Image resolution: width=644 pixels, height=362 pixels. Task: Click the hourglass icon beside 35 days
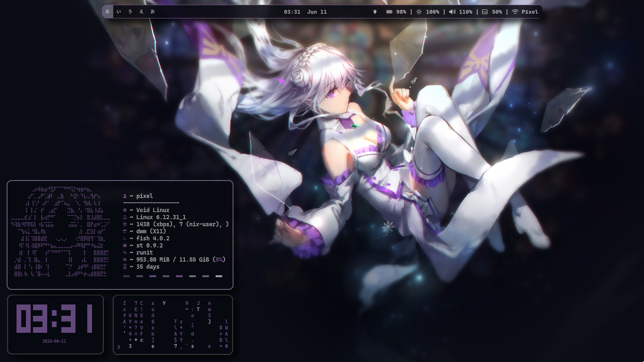(x=125, y=267)
